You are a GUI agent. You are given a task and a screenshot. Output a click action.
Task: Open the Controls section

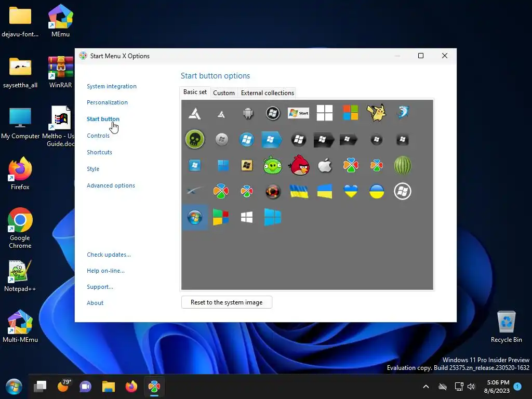[98, 136]
